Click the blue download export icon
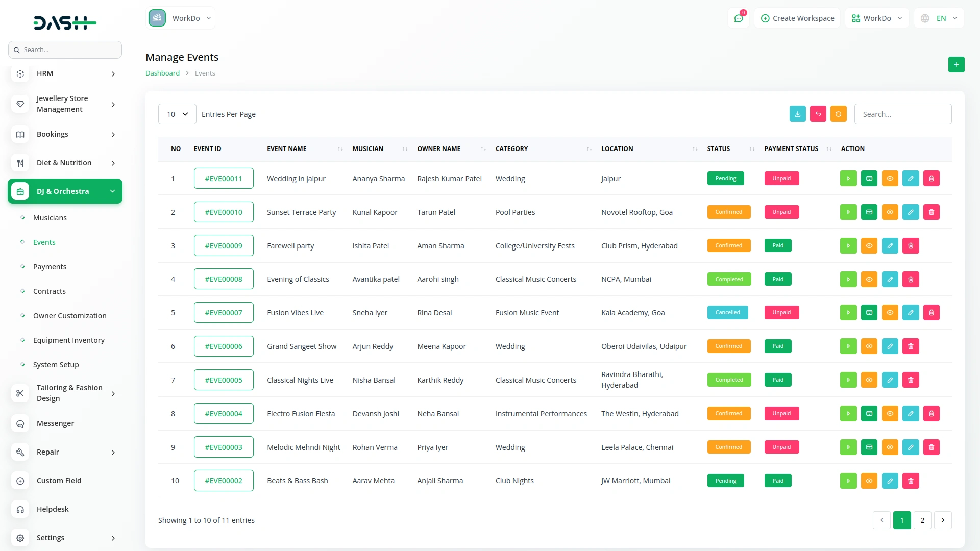This screenshot has height=551, width=980. pos(797,114)
